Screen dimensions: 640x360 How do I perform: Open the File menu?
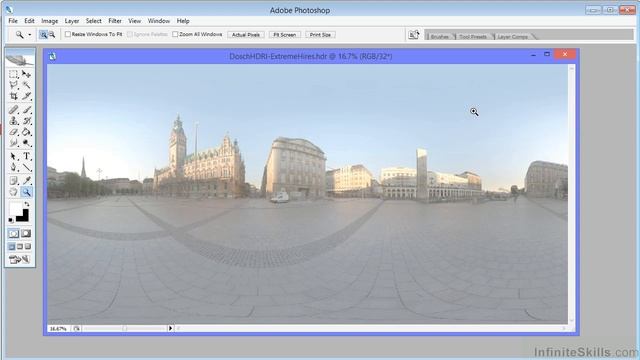13,21
